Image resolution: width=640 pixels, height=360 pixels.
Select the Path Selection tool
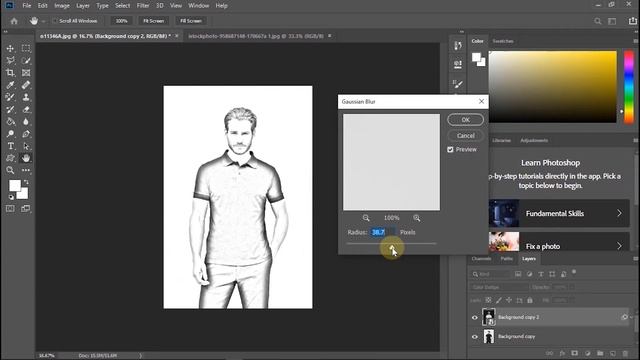tap(26, 146)
